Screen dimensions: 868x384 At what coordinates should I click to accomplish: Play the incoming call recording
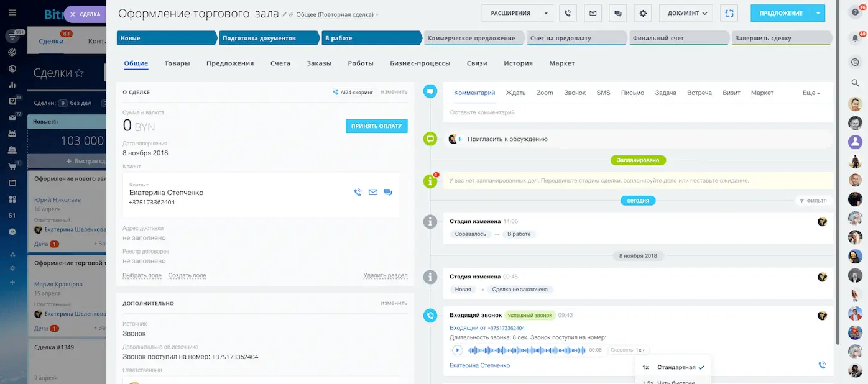[x=457, y=350]
